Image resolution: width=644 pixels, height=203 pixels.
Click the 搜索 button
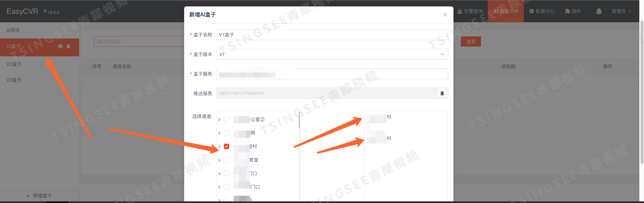(x=471, y=41)
